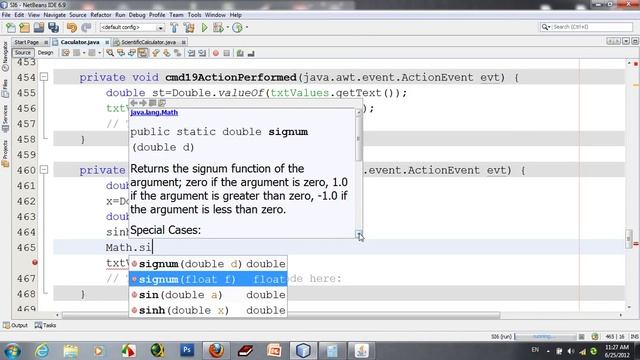Expand the Profile Main Project dropdown arrow
640x360 pixels.
247,27
